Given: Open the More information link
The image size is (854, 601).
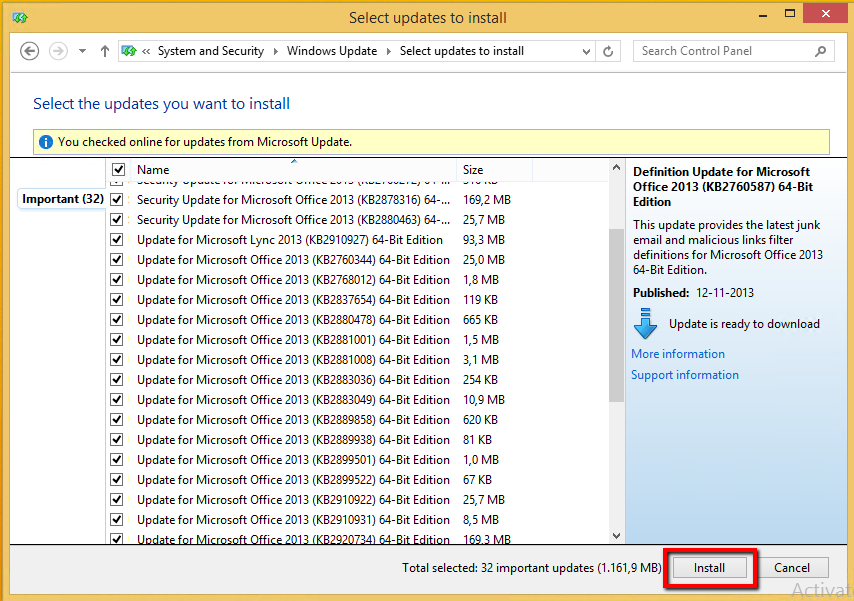Looking at the screenshot, I should (678, 354).
